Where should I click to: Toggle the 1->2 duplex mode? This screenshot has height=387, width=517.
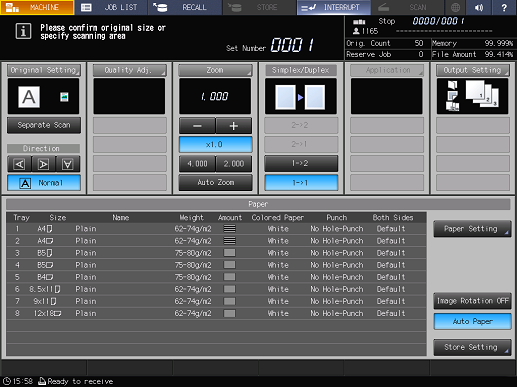click(301, 163)
